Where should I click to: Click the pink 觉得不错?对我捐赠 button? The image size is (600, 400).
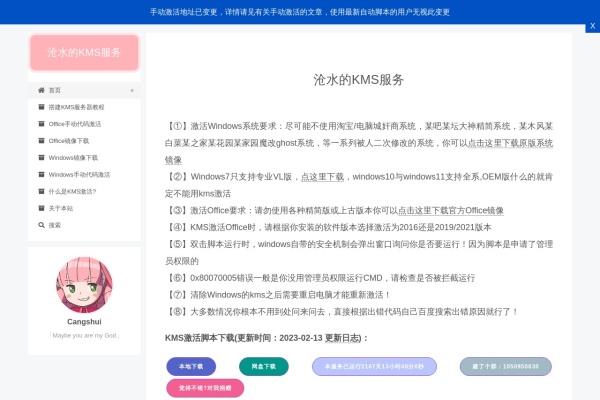[x=205, y=388]
